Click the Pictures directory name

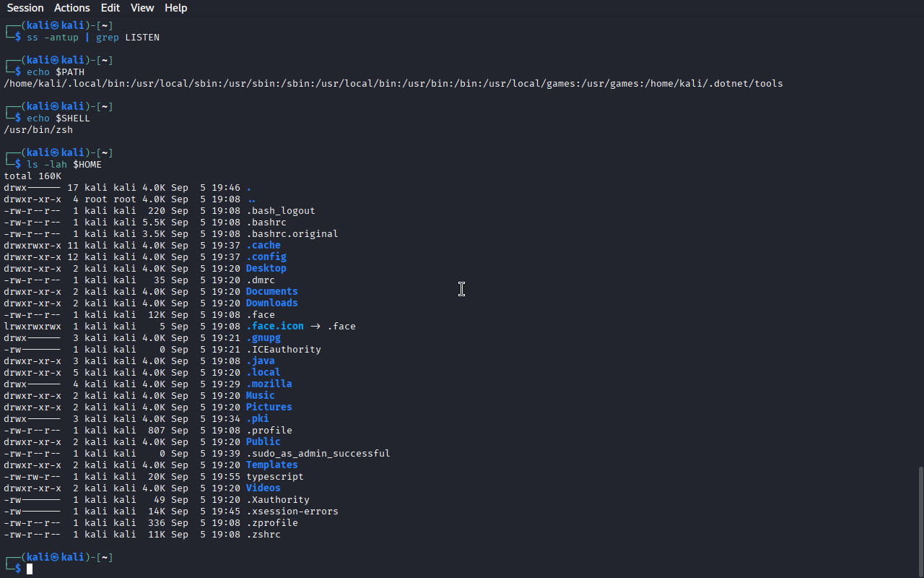pos(269,407)
